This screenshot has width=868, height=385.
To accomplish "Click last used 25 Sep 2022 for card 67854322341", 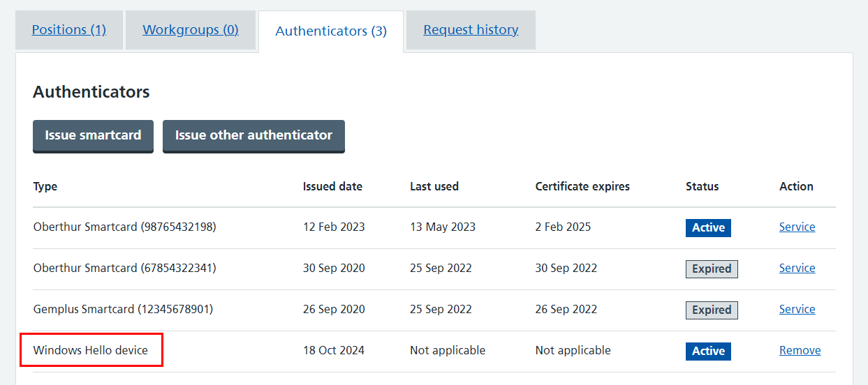I will (x=441, y=269).
